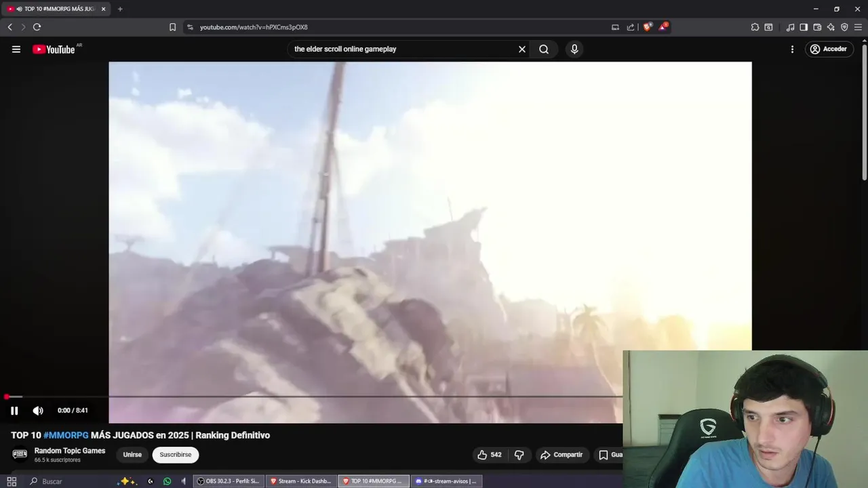Open the Brave Shields lion icon
Screen dimensions: 868x488
[647, 27]
